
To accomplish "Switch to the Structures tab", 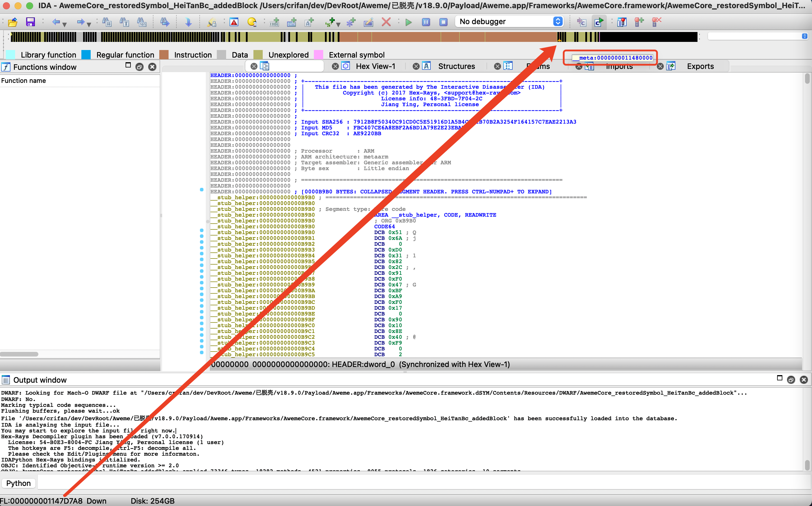I will [456, 66].
